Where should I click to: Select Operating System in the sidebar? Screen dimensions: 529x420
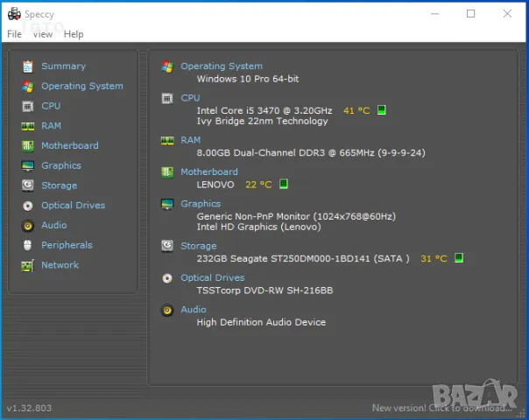pos(82,86)
